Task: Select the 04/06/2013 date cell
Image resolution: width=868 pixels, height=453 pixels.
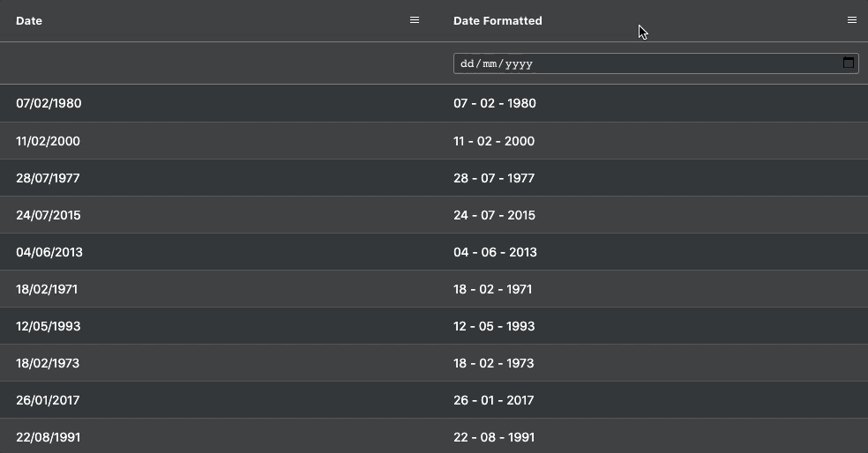Action: [219, 252]
